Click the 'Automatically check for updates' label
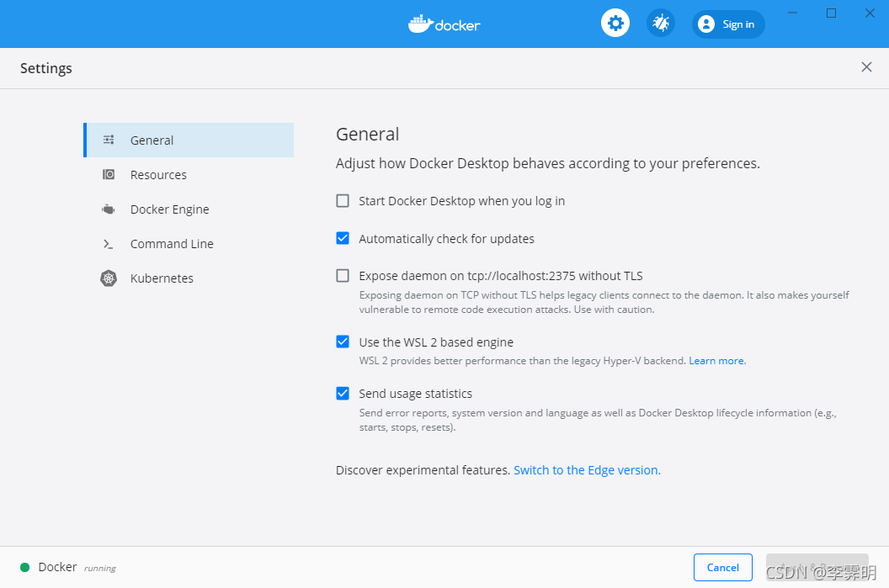This screenshot has width=889, height=588. [x=446, y=239]
